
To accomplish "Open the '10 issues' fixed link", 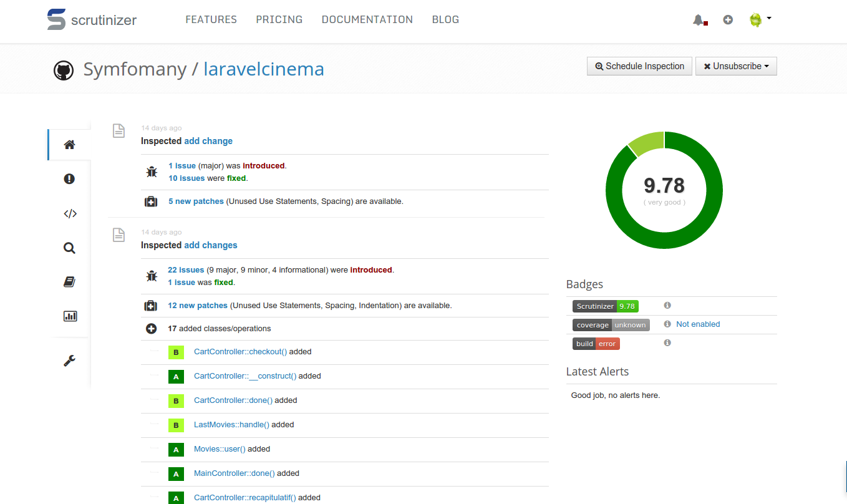I will pyautogui.click(x=186, y=178).
